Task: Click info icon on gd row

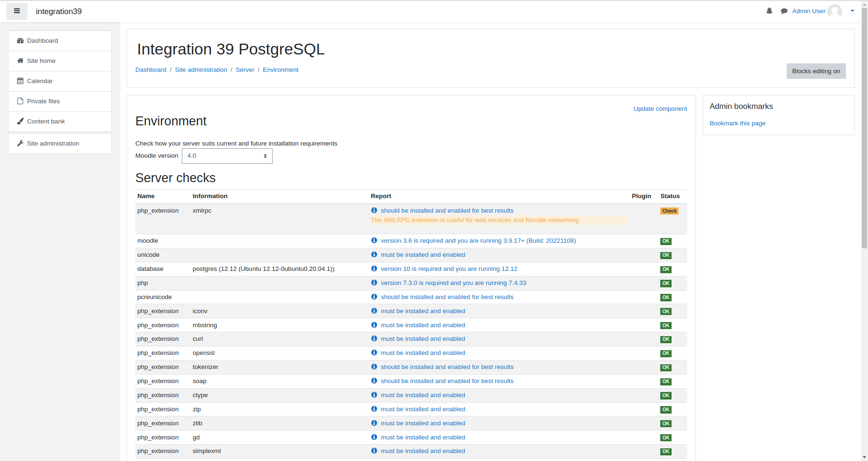Action: point(374,437)
